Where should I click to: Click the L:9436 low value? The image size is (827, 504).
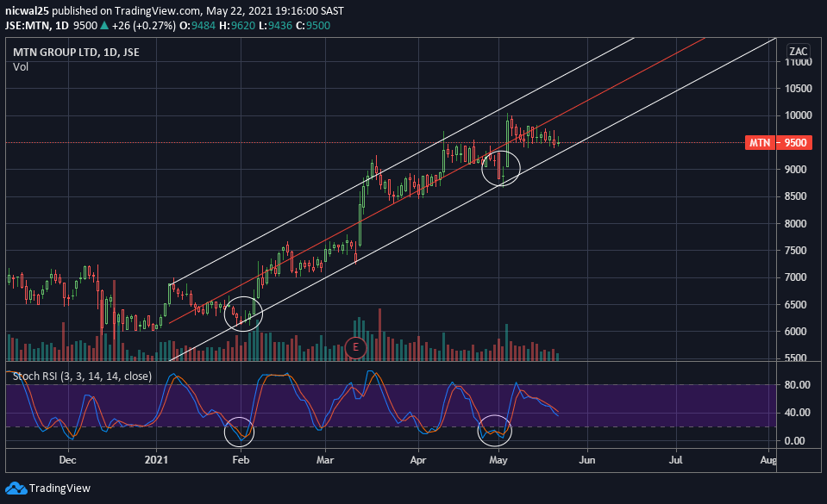275,25
